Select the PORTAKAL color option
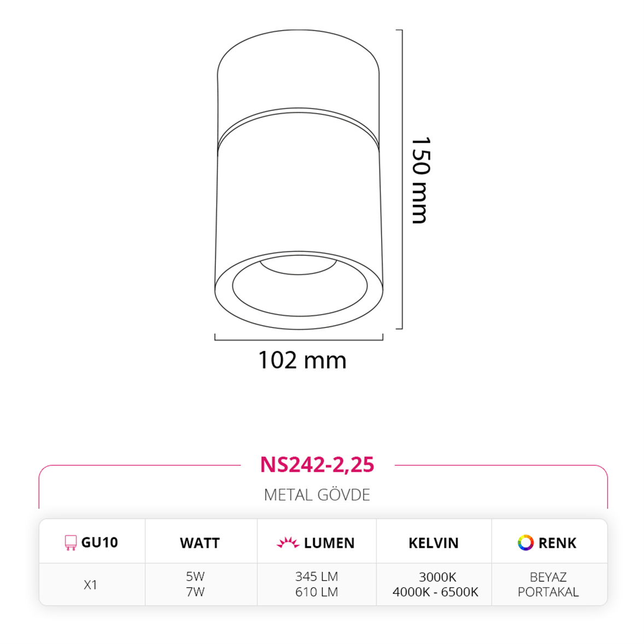 548,592
